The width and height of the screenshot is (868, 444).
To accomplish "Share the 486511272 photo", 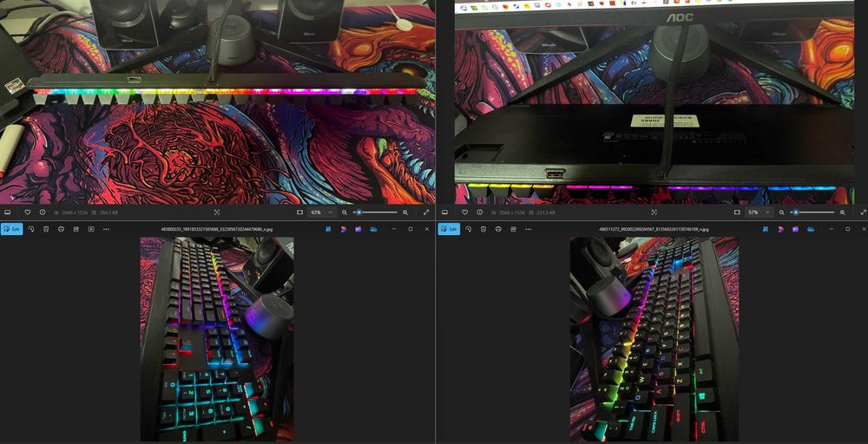I will 513,229.
